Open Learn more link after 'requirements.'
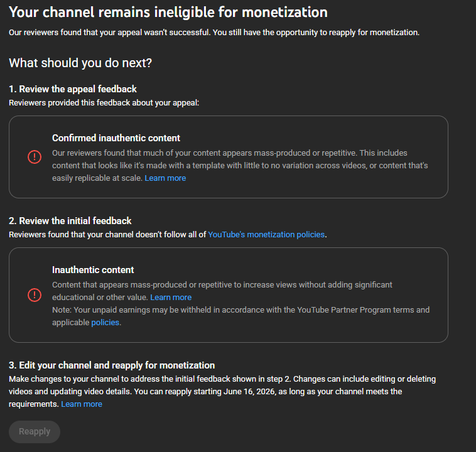476x452 pixels. tap(82, 404)
